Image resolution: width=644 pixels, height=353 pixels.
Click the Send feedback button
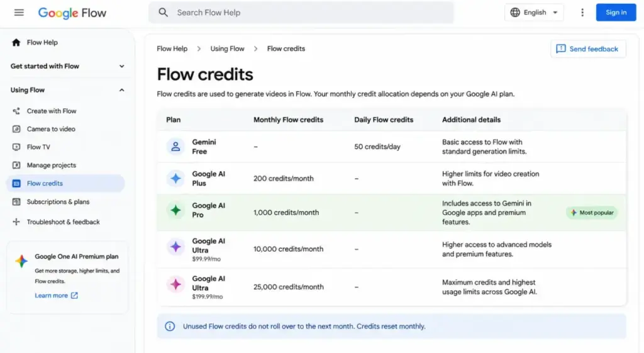[x=588, y=49]
